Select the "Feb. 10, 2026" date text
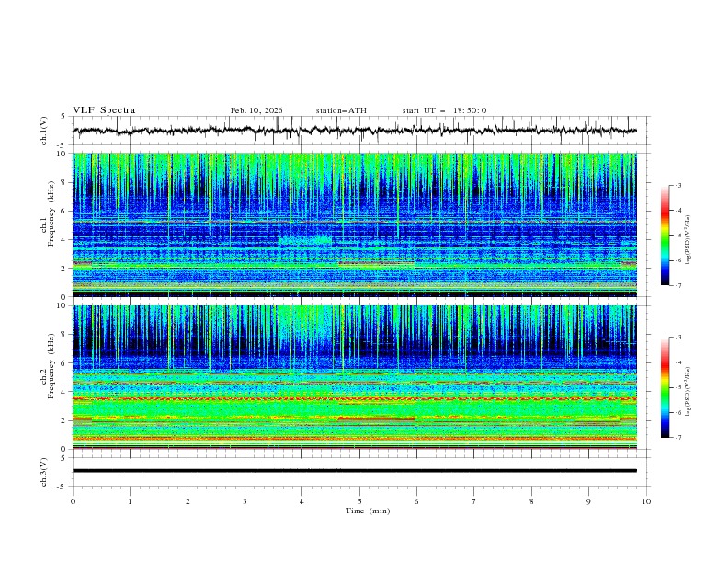 [256, 110]
